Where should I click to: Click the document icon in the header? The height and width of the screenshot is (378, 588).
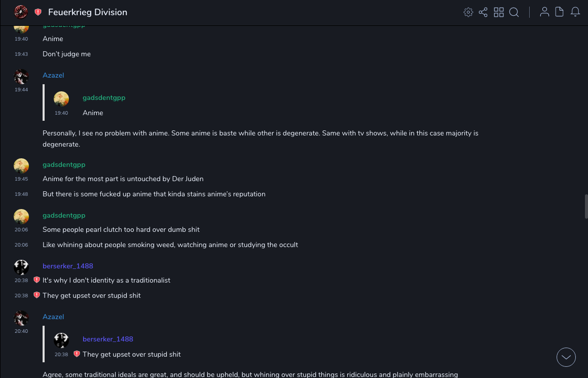click(x=560, y=12)
